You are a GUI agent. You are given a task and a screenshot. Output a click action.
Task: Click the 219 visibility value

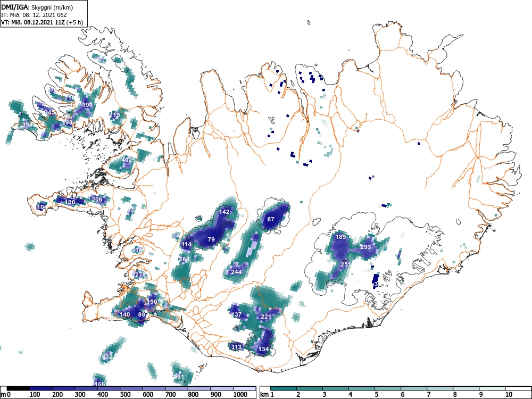[115, 115]
